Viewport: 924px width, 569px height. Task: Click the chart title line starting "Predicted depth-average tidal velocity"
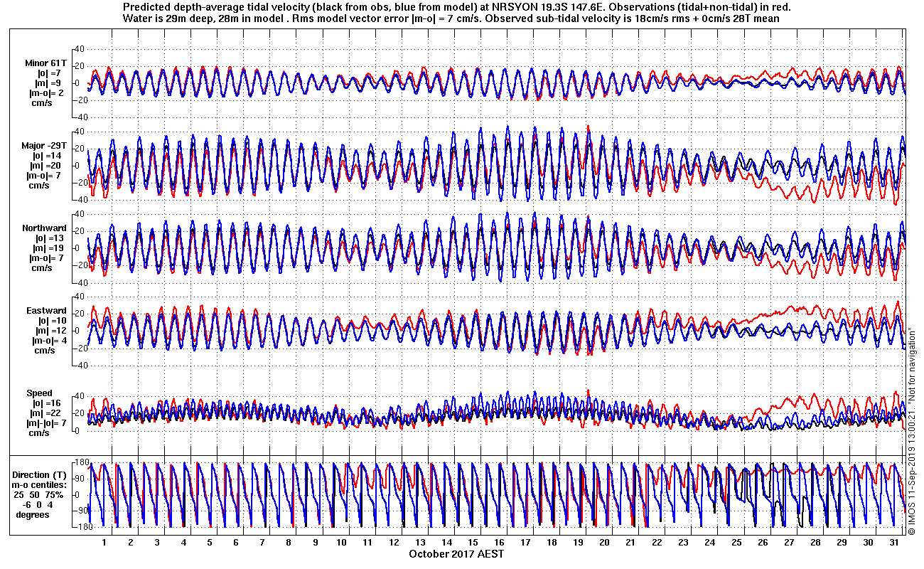pyautogui.click(x=457, y=8)
